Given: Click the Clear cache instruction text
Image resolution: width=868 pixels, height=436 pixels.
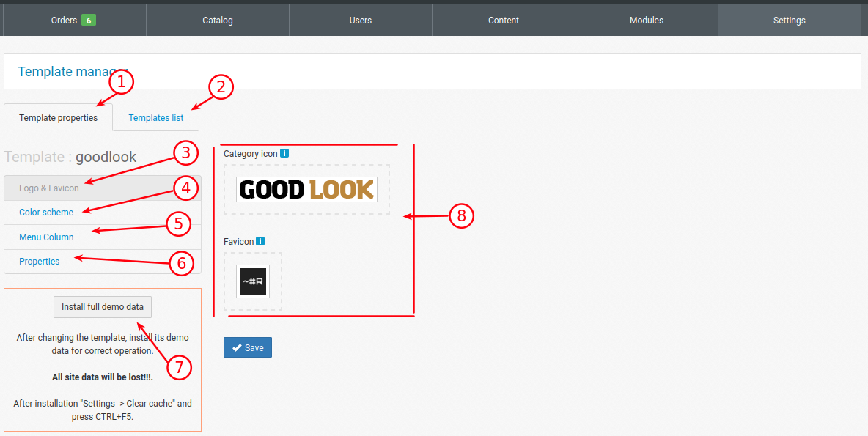Looking at the screenshot, I should [x=103, y=410].
